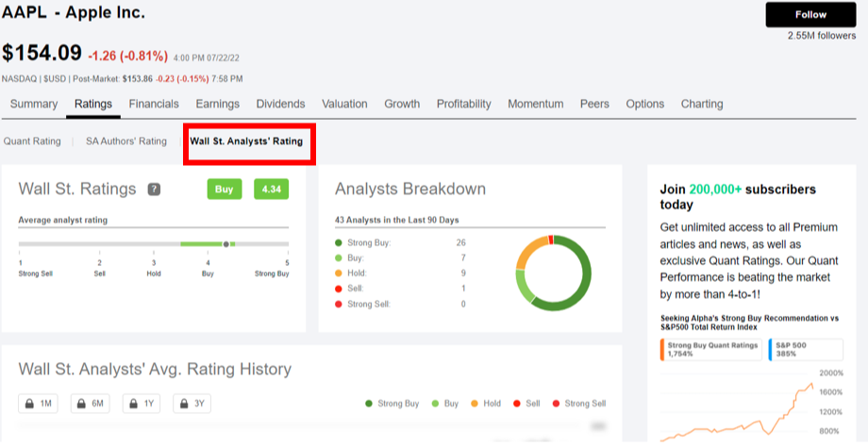Click the $154.09 share price

click(42, 53)
